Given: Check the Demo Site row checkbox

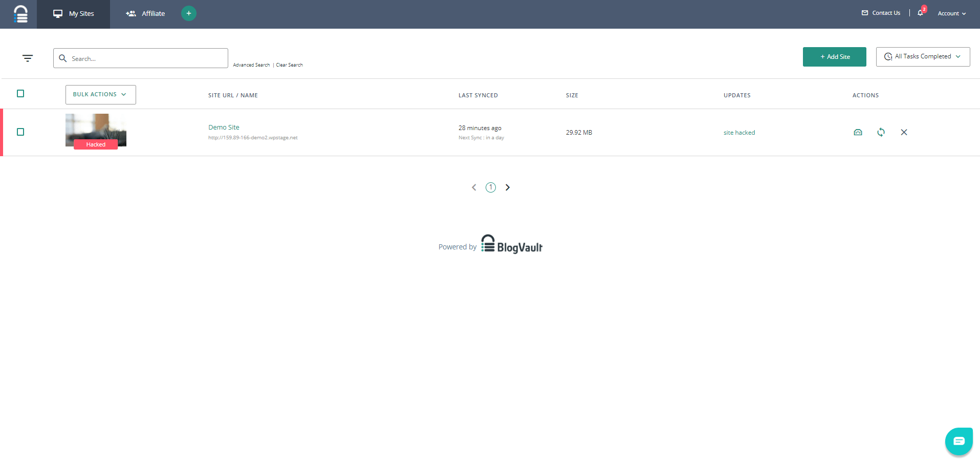Looking at the screenshot, I should pos(20,132).
